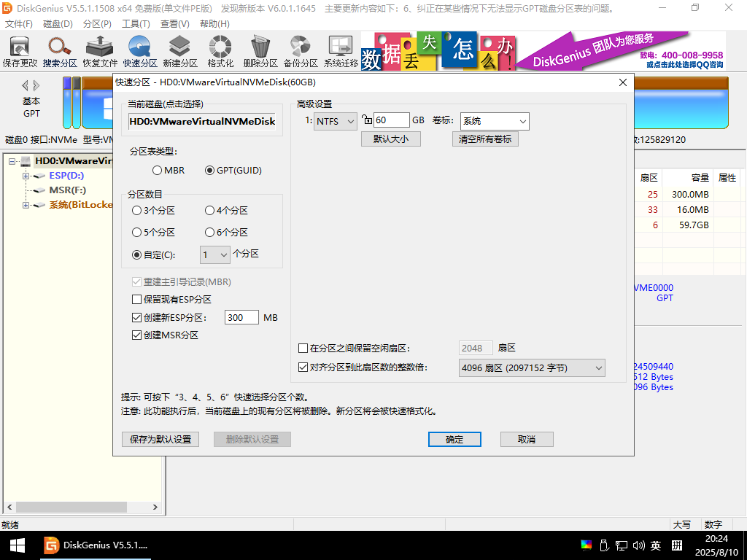Screen dimensions: 747x560
Task: Open the 工具(T) menu
Action: (x=136, y=24)
